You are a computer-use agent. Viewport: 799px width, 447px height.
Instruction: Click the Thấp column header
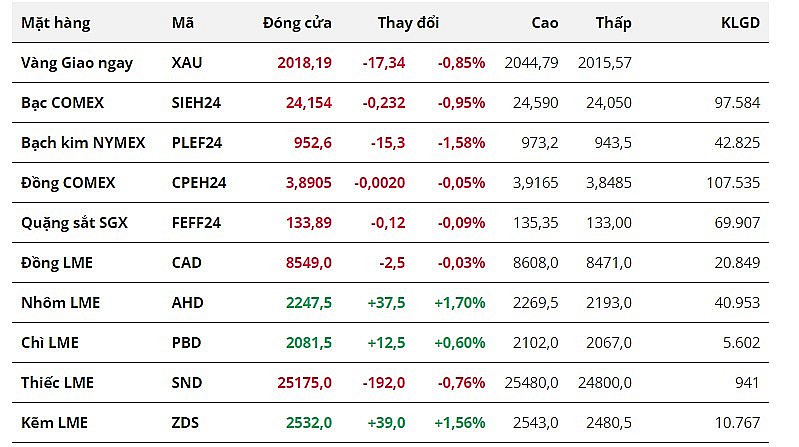tap(613, 22)
